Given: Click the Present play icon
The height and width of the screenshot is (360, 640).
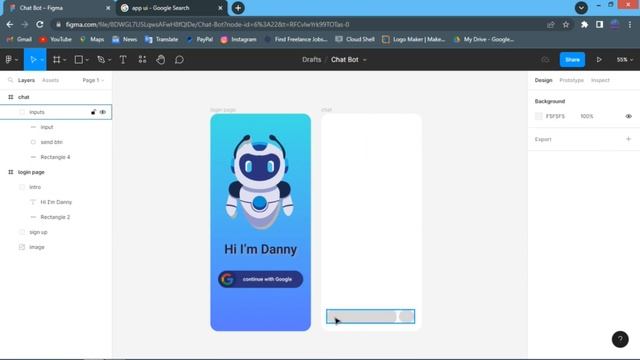Looking at the screenshot, I should (x=599, y=60).
